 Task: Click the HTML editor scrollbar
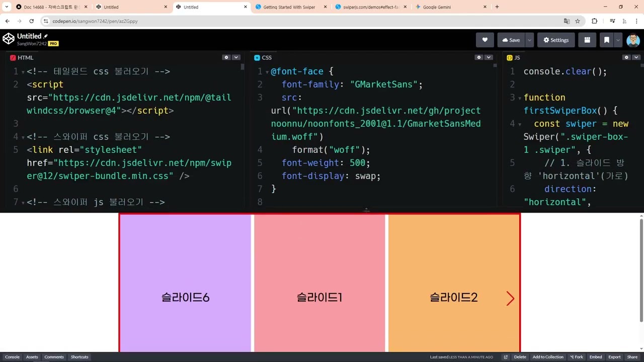[x=243, y=66]
